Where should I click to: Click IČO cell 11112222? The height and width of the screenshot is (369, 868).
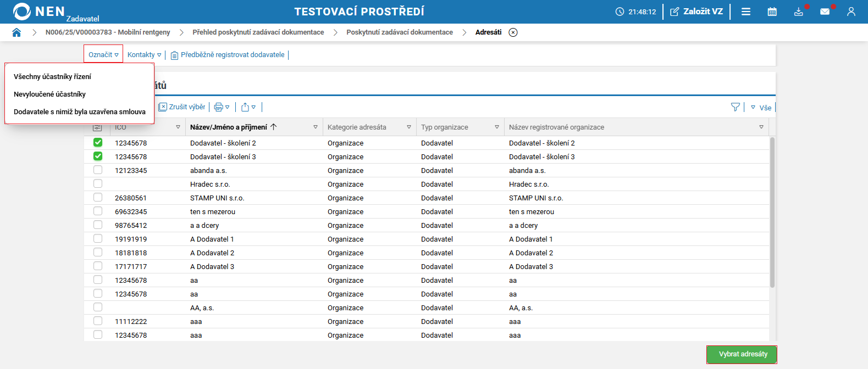pos(131,321)
